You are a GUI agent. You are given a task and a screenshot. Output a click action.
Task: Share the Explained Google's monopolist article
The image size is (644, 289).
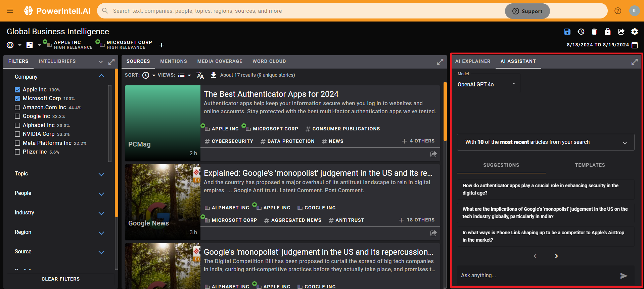point(433,233)
